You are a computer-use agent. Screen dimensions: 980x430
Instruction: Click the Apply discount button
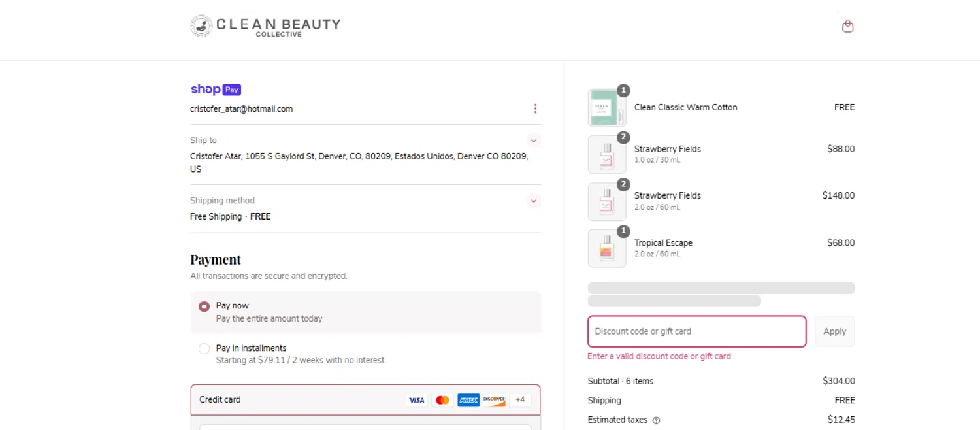pos(834,331)
